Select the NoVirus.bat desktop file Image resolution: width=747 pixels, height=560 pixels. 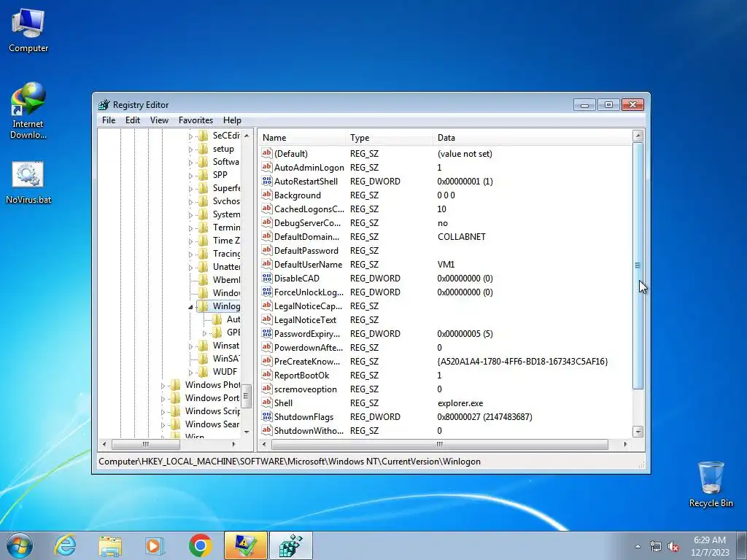click(x=28, y=183)
